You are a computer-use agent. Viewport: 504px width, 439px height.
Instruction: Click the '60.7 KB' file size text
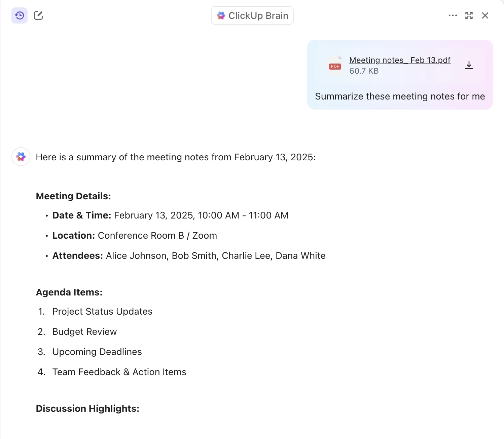point(364,71)
